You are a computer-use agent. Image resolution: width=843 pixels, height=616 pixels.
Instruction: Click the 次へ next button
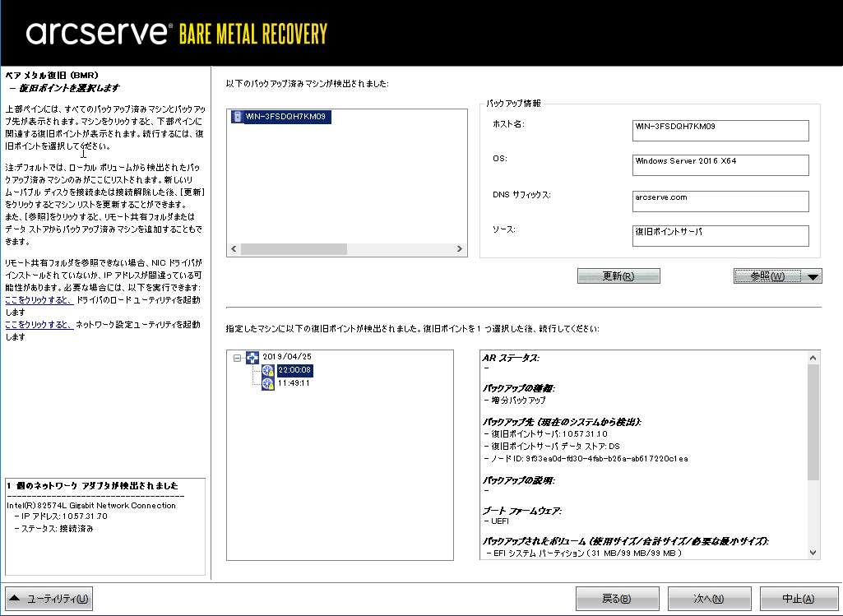coord(709,599)
